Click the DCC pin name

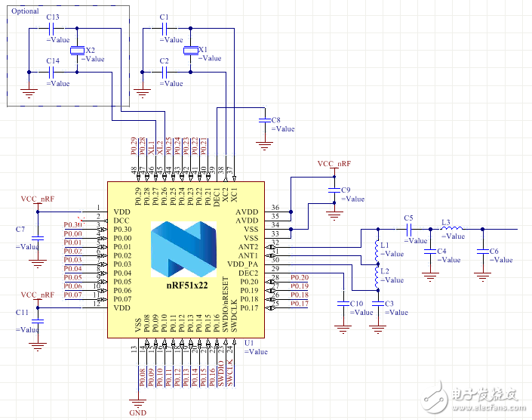pos(121,221)
